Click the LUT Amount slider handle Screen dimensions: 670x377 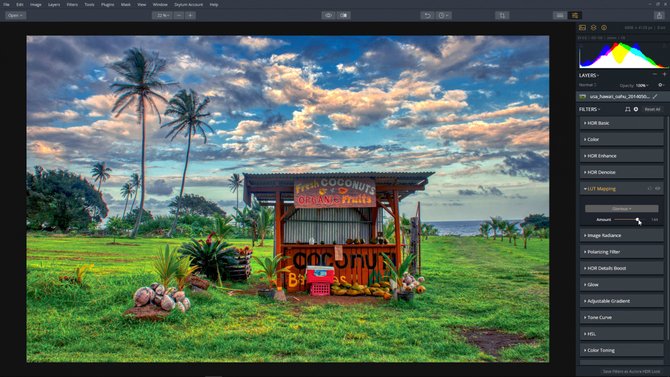tap(637, 220)
